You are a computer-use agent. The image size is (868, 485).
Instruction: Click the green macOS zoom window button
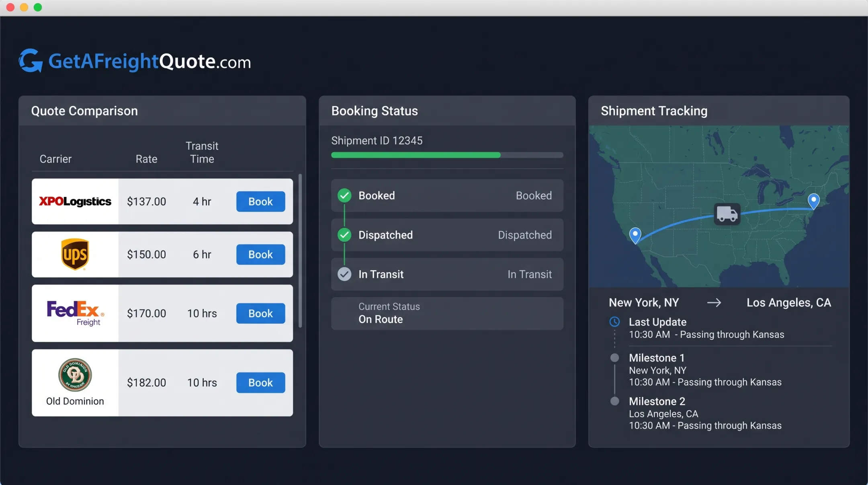click(38, 7)
